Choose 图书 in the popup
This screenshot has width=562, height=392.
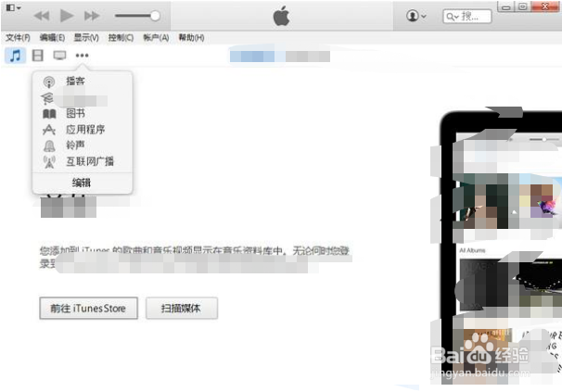point(76,113)
